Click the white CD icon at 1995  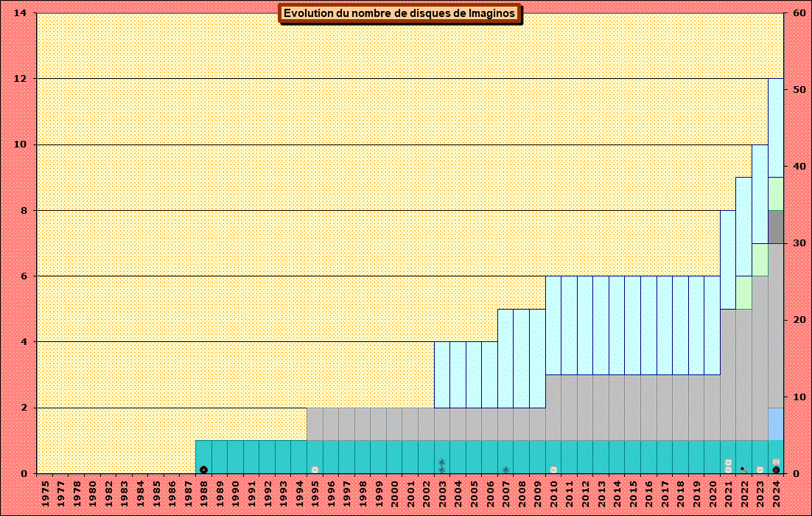315,470
